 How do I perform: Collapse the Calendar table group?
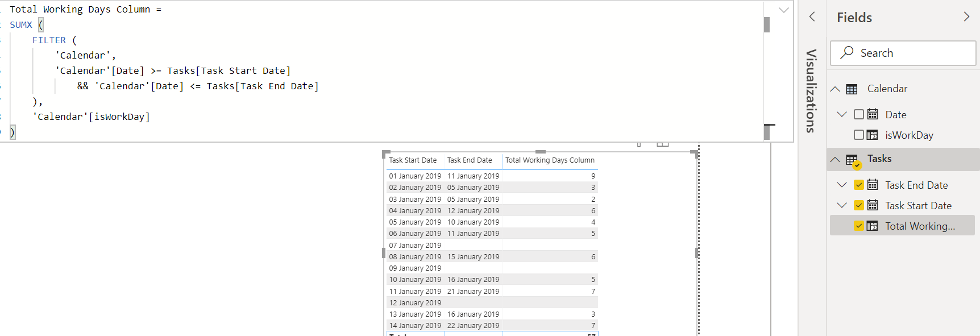click(835, 89)
